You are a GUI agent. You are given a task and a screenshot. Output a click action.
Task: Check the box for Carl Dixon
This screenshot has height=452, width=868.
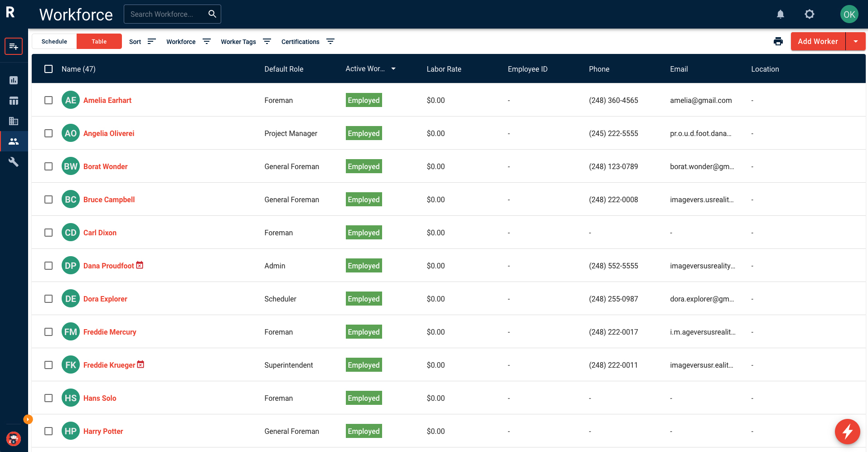click(x=48, y=233)
